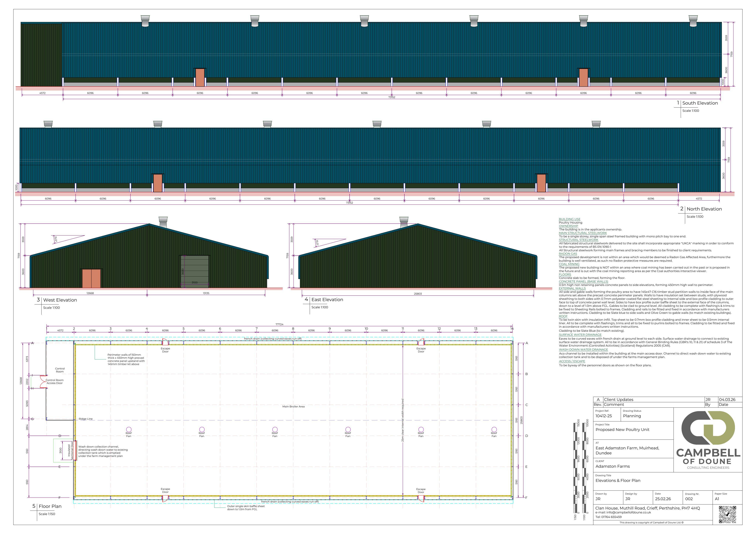Click '25m clear internal width required' note

click(x=403, y=420)
